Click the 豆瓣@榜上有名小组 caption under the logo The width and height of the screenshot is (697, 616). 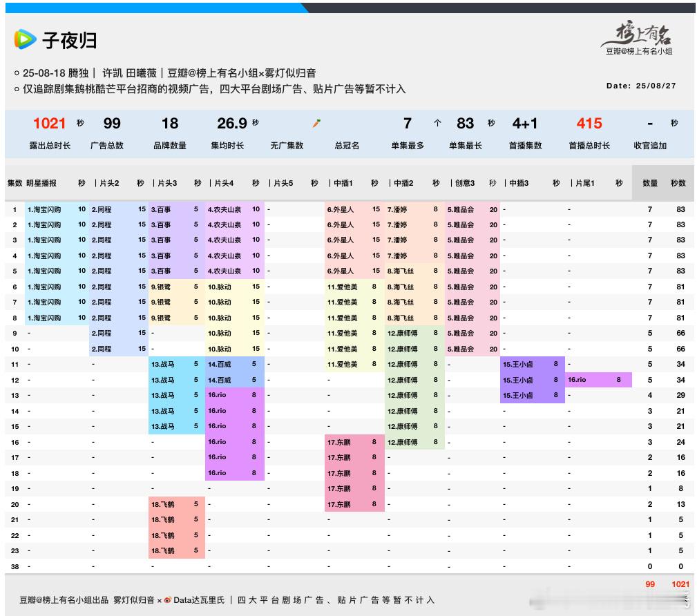pos(639,52)
